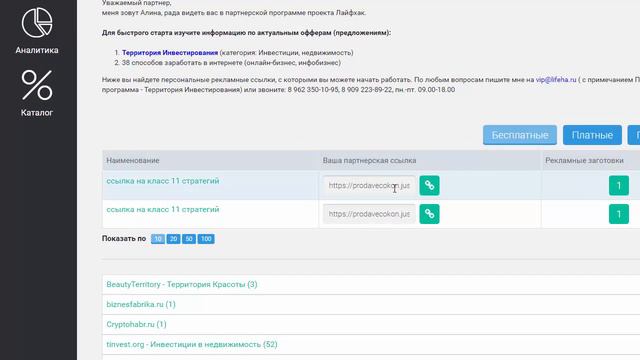
Task: Show 50 items per page
Action: (x=189, y=239)
